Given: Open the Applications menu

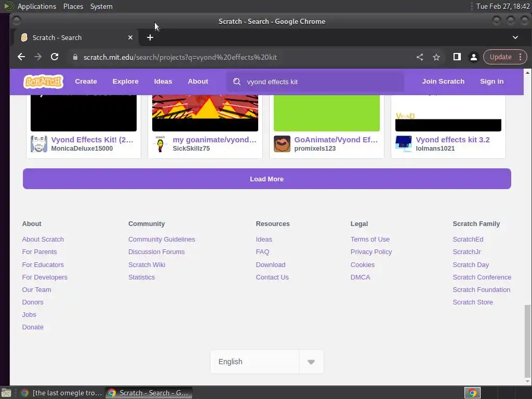Looking at the screenshot, I should (x=37, y=6).
